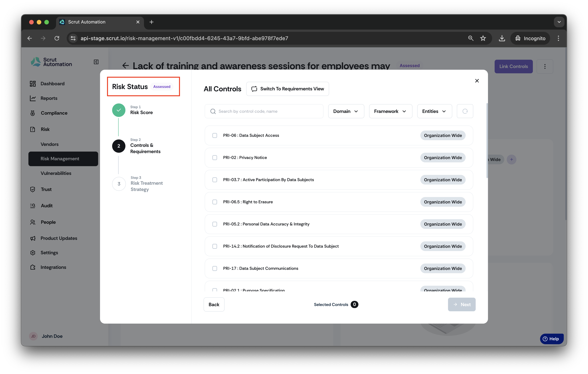Click the Back button in the modal

click(214, 304)
